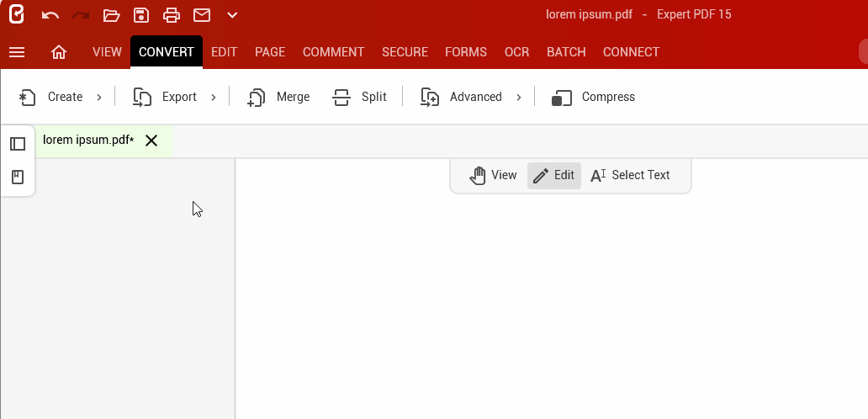Switch to the PAGE tab
The height and width of the screenshot is (419, 868).
tap(270, 52)
